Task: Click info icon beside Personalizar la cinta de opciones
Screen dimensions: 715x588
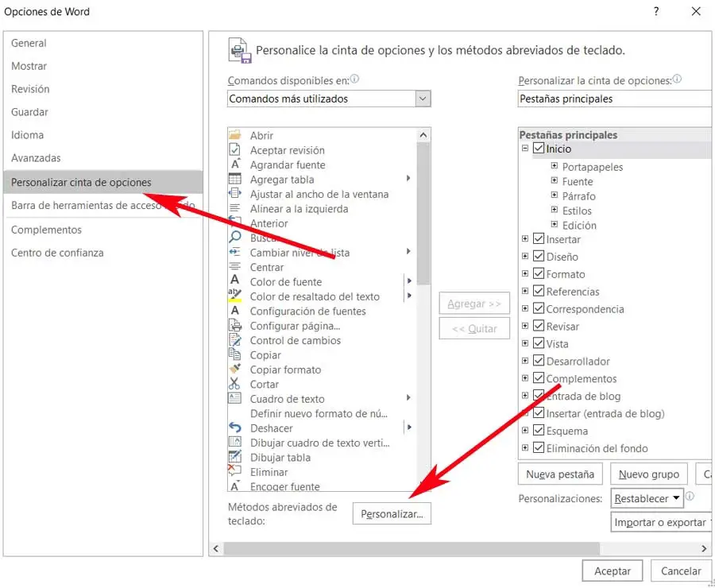Action: click(x=677, y=79)
